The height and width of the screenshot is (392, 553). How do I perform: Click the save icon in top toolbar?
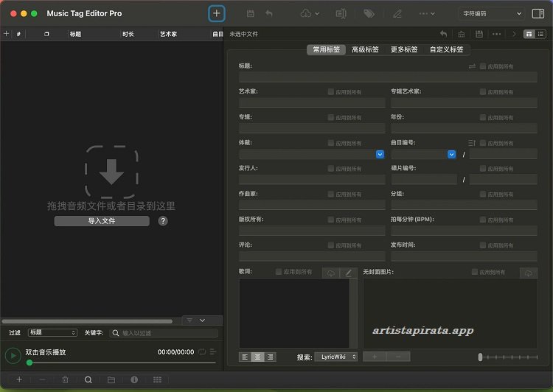coord(250,14)
